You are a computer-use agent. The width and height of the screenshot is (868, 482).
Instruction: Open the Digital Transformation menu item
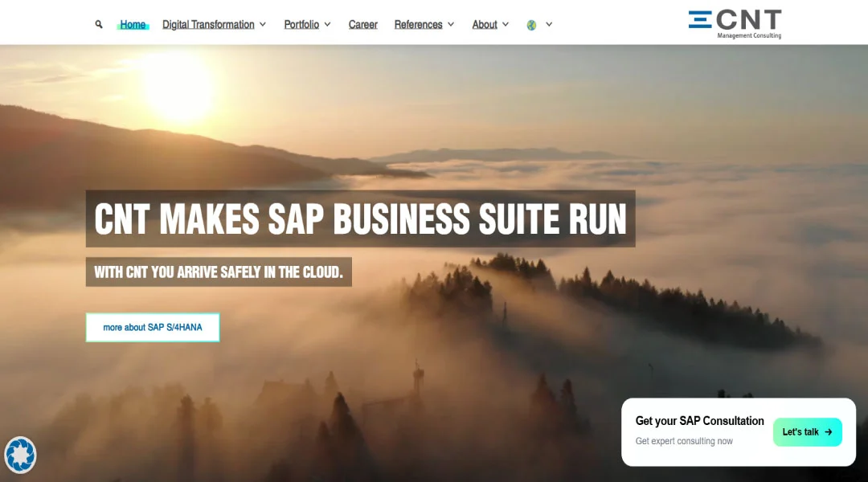click(208, 24)
